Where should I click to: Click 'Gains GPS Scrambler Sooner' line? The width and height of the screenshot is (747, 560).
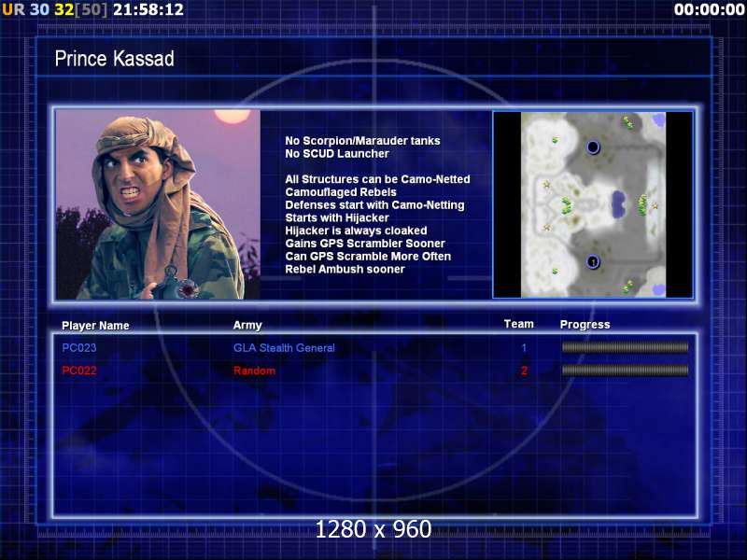(x=365, y=244)
